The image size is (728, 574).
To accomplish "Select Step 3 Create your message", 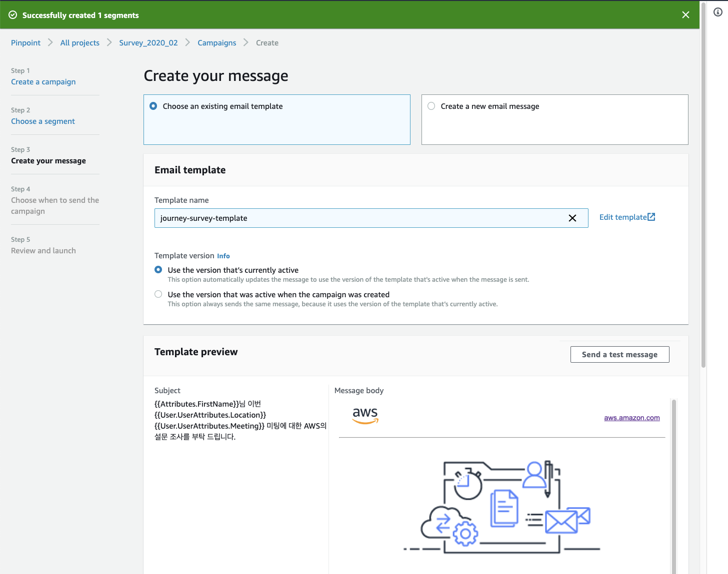I will coord(48,161).
